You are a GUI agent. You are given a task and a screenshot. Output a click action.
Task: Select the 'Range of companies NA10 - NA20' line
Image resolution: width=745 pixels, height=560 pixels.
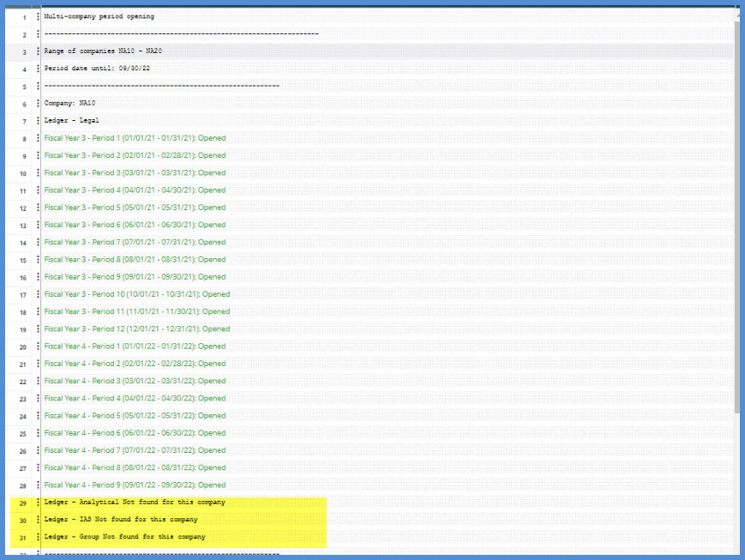click(103, 51)
